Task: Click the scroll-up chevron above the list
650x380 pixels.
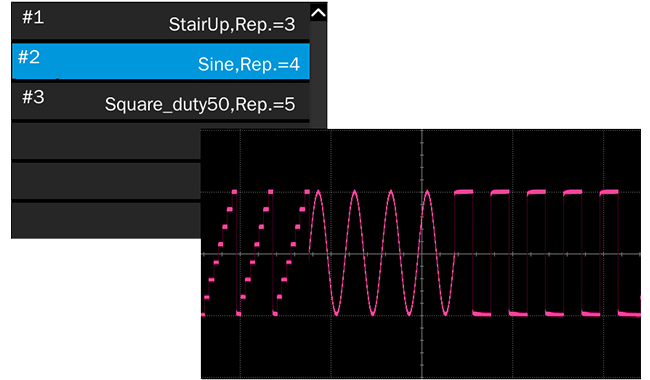Action: [318, 13]
